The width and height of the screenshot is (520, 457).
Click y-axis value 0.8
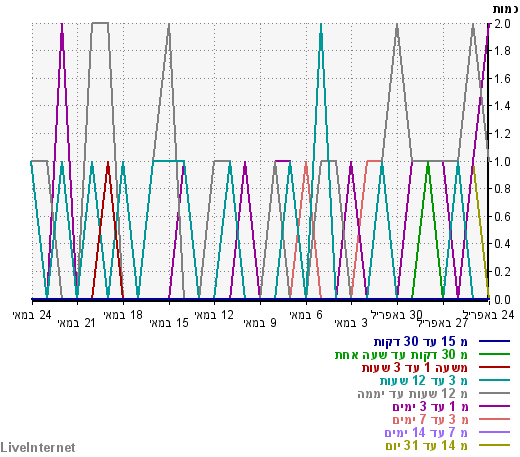502,189
